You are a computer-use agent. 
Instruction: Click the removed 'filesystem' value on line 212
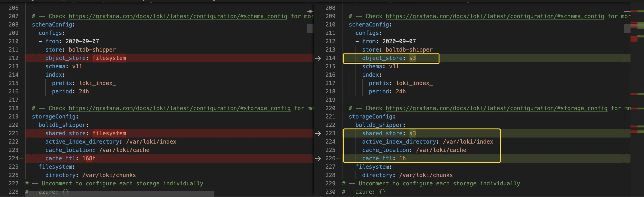pyautogui.click(x=109, y=58)
